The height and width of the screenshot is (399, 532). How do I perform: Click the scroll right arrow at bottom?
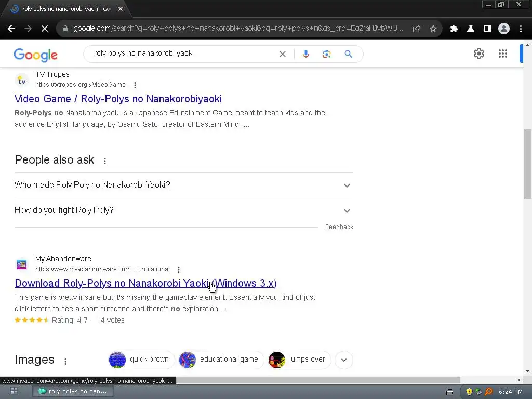pos(519,380)
